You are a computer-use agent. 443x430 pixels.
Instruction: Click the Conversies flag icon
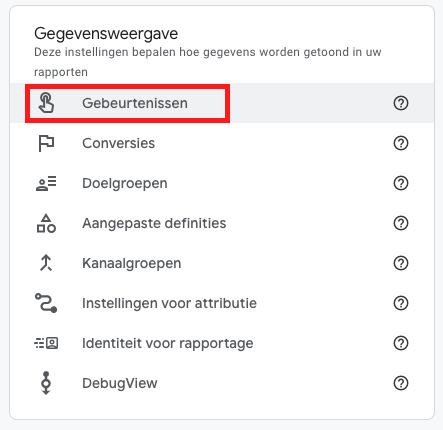(x=46, y=143)
